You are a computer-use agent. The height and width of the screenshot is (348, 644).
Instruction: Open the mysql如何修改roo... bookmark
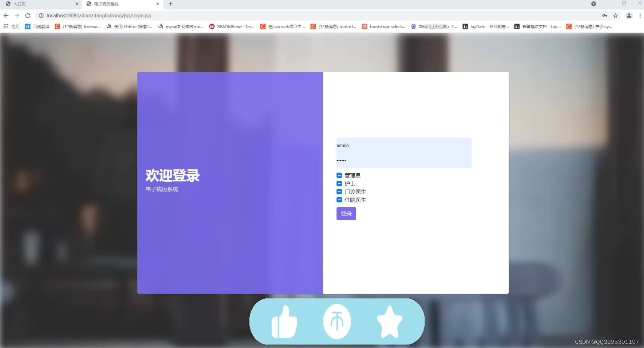[181, 26]
